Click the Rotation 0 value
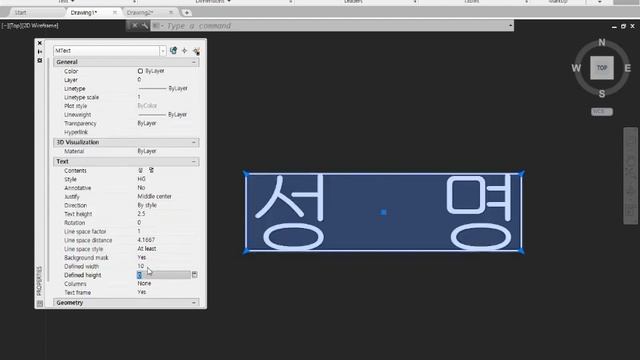The width and height of the screenshot is (640, 360). tap(139, 222)
